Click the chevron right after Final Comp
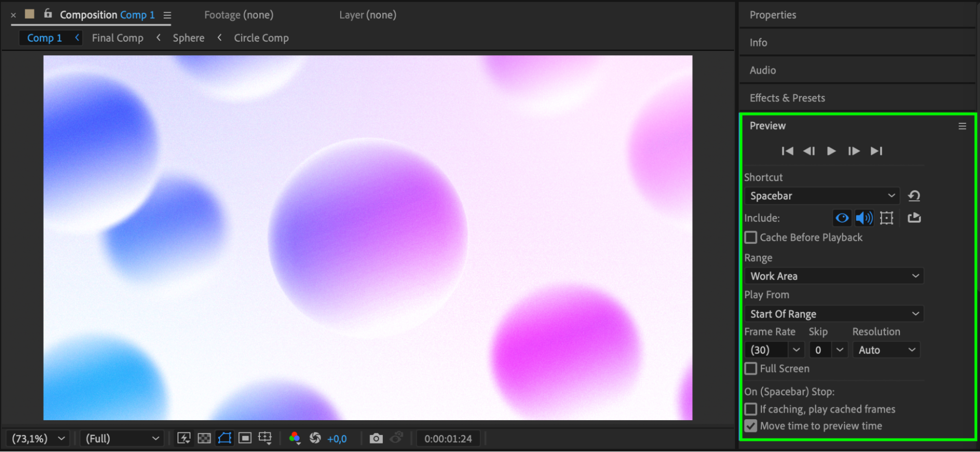Image resolution: width=980 pixels, height=452 pixels. [158, 37]
